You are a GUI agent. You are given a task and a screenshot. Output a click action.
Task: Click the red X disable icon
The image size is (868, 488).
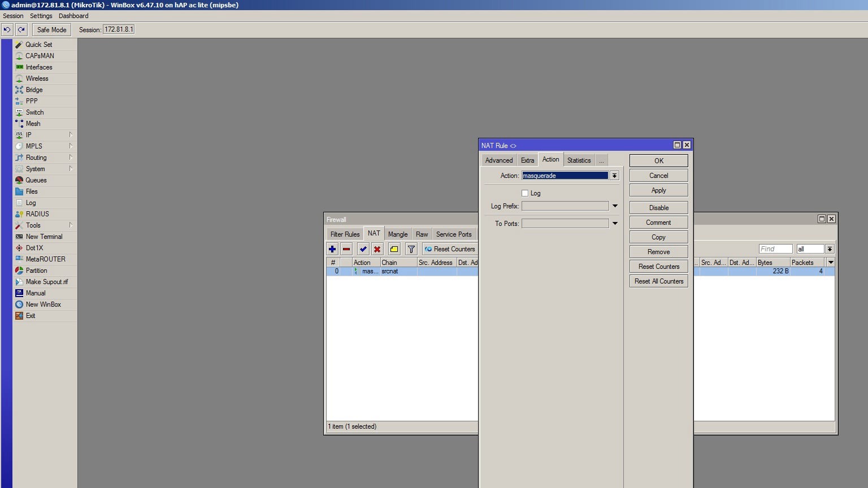point(377,249)
